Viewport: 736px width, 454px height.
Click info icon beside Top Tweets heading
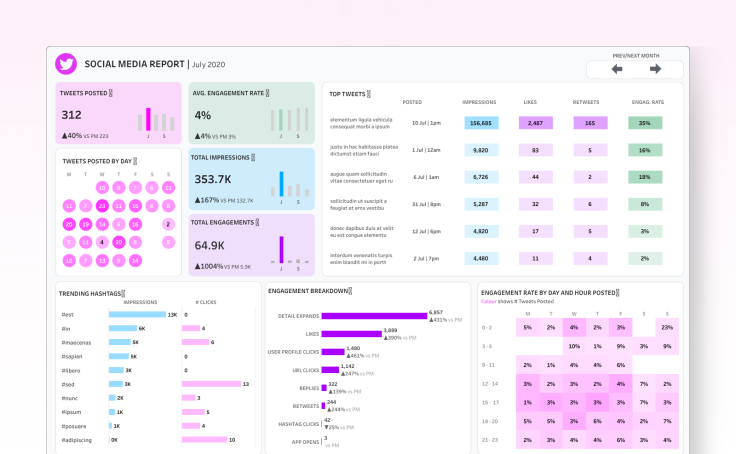[x=369, y=94]
